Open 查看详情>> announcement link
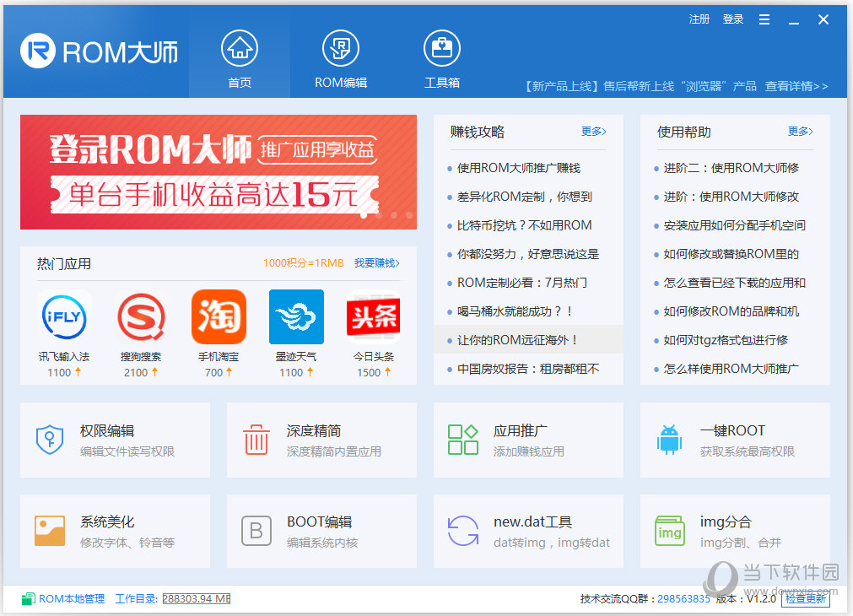Screen dimensions: 853x616 click(x=796, y=86)
